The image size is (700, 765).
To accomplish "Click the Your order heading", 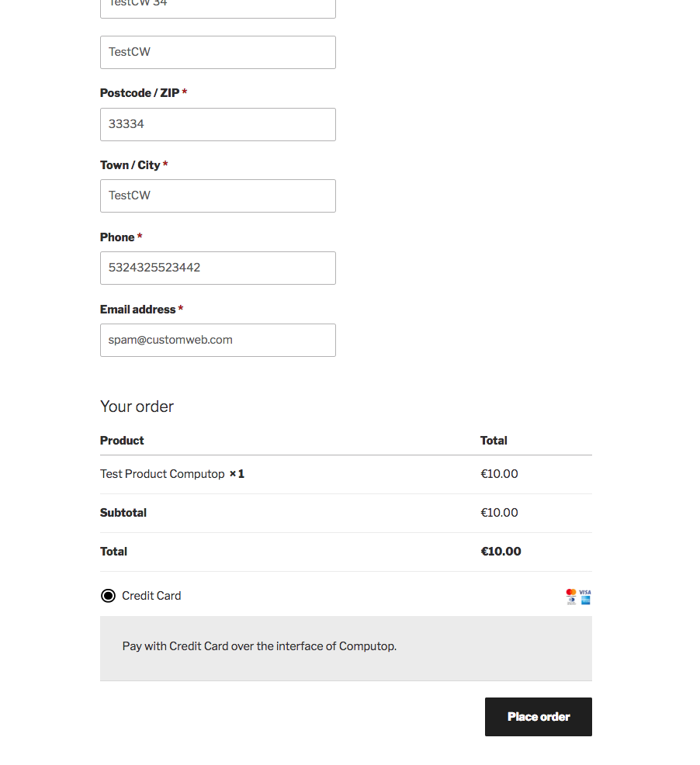I will [x=137, y=407].
